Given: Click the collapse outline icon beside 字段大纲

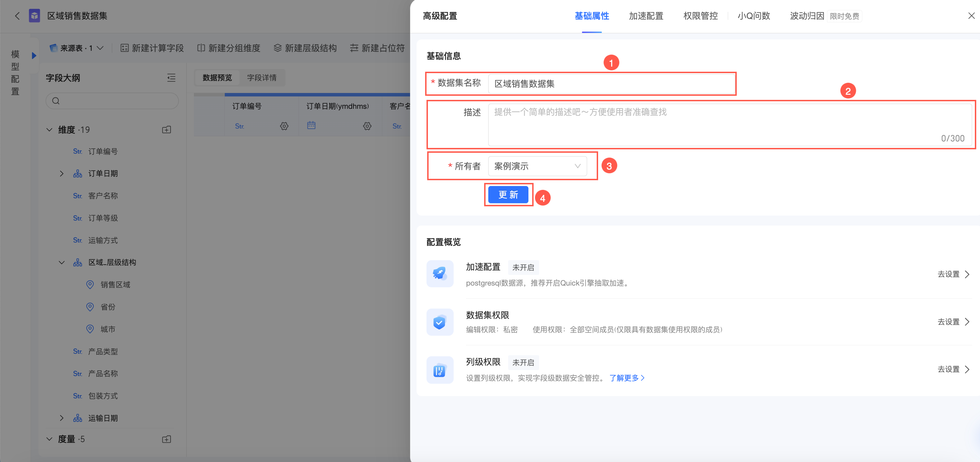Looking at the screenshot, I should point(171,78).
